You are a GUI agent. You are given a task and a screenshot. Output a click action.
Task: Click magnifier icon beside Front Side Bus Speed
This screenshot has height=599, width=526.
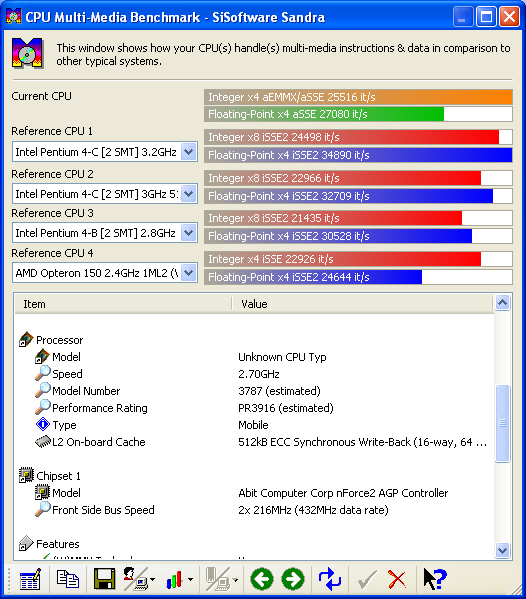42,509
